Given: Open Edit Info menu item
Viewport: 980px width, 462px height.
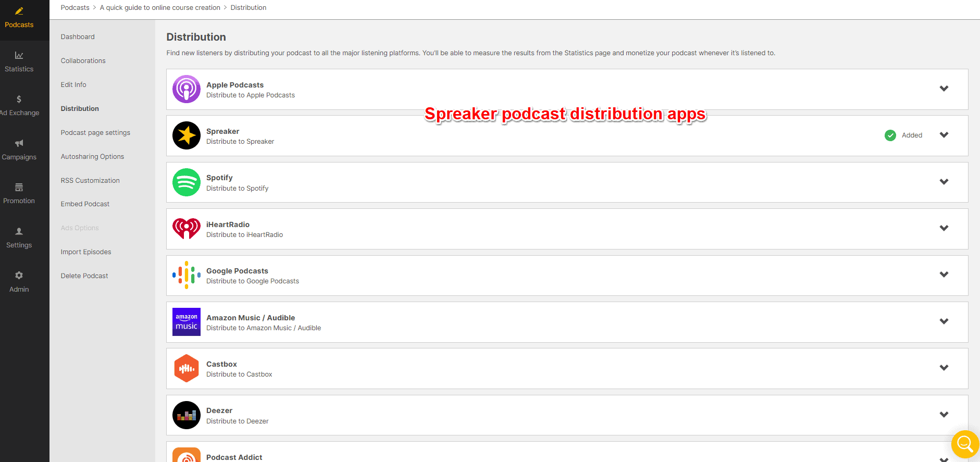Looking at the screenshot, I should (x=73, y=85).
